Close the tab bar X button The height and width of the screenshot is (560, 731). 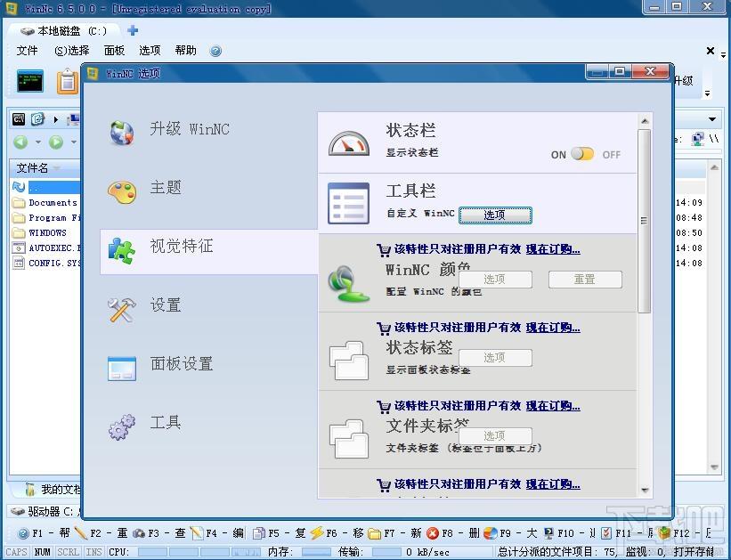[x=711, y=51]
